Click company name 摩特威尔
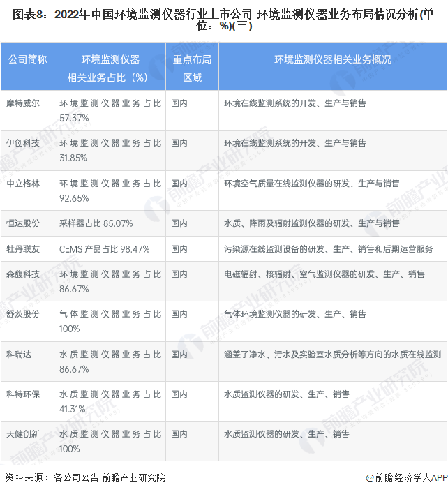Screen dimensions: 448x492 pos(23,103)
